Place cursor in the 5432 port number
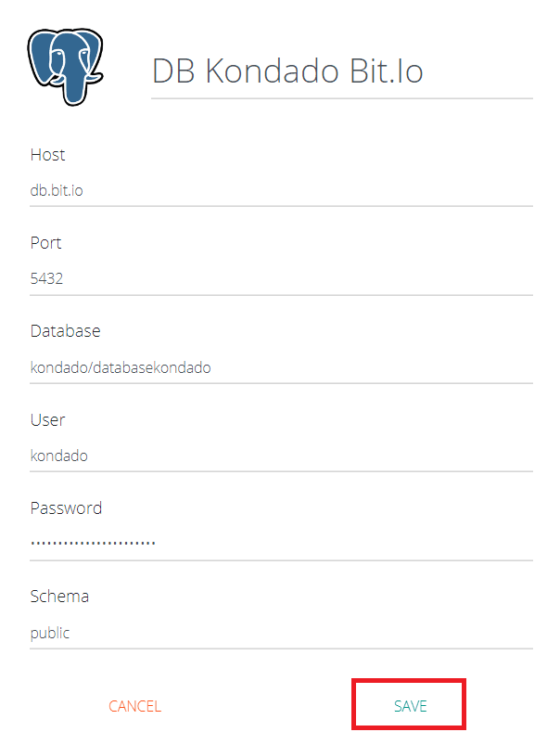The height and width of the screenshot is (732, 560). (x=46, y=278)
